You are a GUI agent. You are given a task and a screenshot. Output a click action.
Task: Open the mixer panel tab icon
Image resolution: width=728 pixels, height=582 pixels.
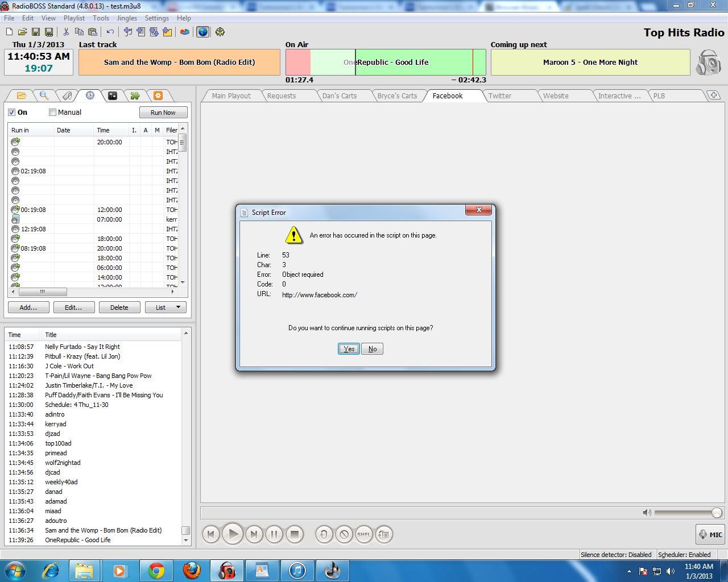pyautogui.click(x=113, y=95)
